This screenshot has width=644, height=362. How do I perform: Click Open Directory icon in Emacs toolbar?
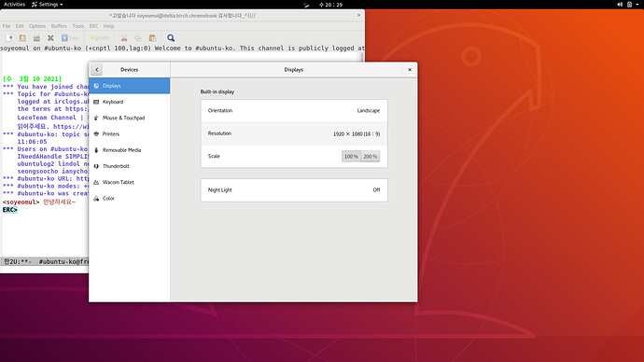click(x=36, y=37)
